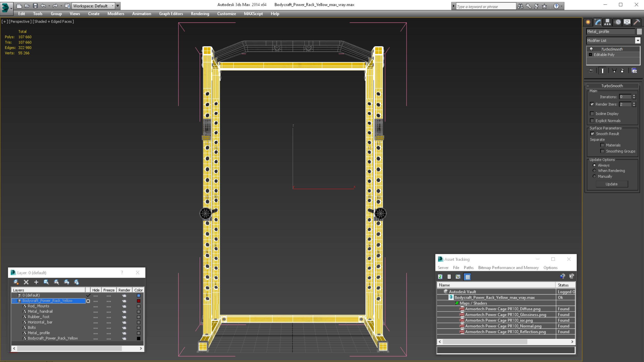
Task: Click the Iterations value field
Action: [x=625, y=97]
